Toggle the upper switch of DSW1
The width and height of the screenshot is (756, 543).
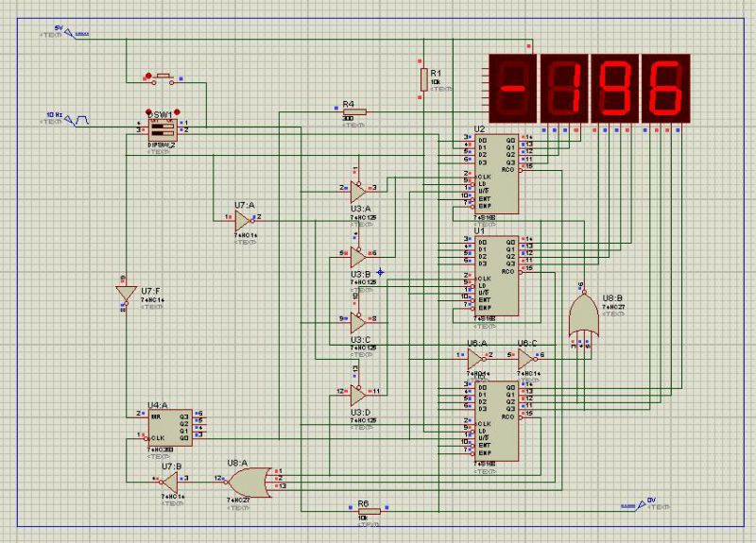pyautogui.click(x=163, y=126)
